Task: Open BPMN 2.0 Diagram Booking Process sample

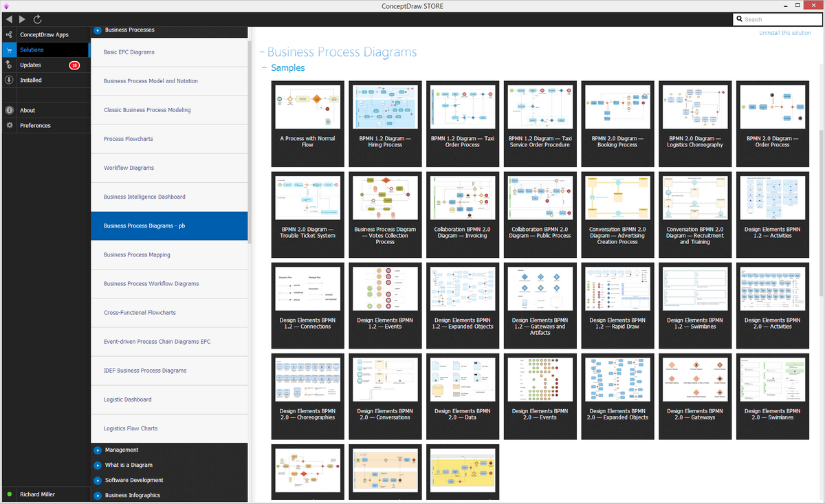Action: pos(617,124)
